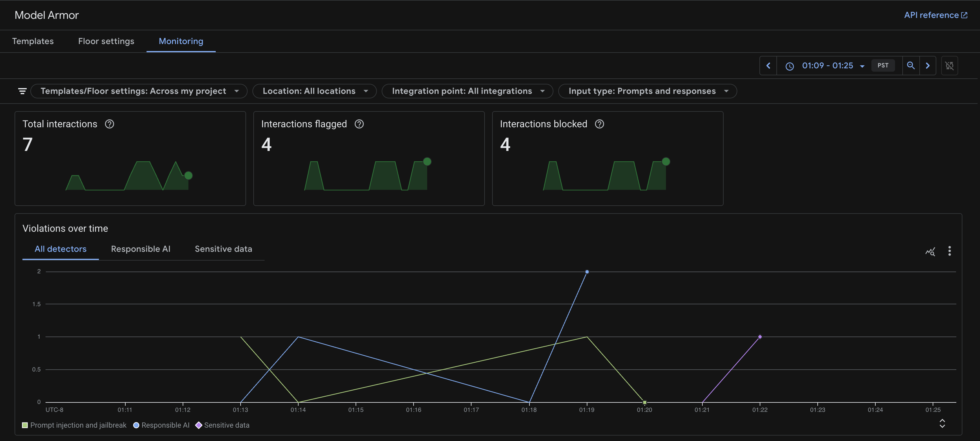The height and width of the screenshot is (441, 980).
Task: Hide the Prompt injection and jailbreak series
Action: coord(75,425)
